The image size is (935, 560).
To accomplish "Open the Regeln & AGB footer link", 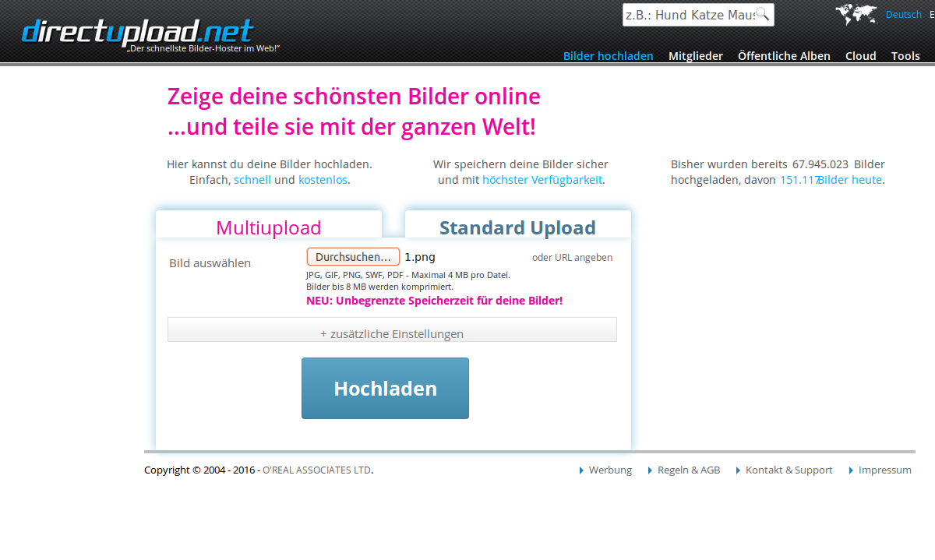I will tap(688, 470).
